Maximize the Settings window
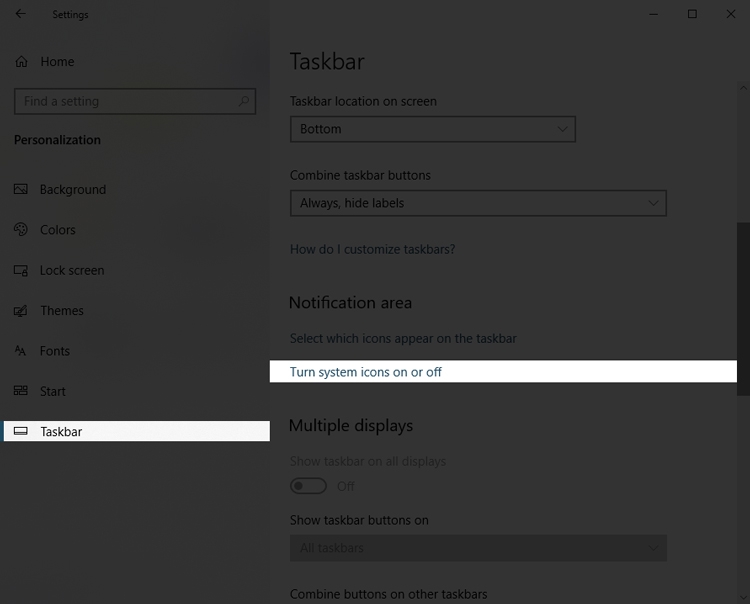 692,14
